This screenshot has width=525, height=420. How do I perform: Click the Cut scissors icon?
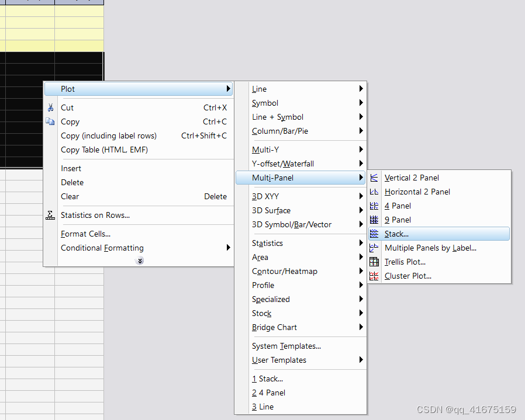[x=50, y=107]
